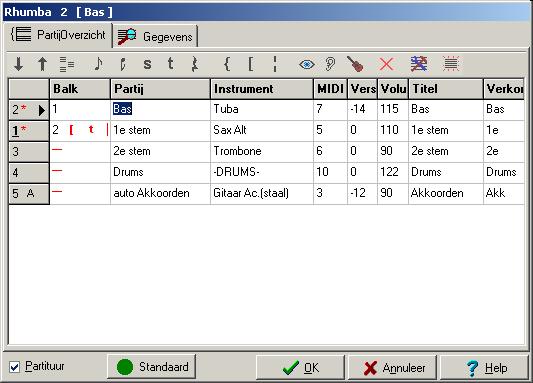Screen dimensions: 533x383
Task: Click the square bracket toolbar icon
Action: coord(251,64)
